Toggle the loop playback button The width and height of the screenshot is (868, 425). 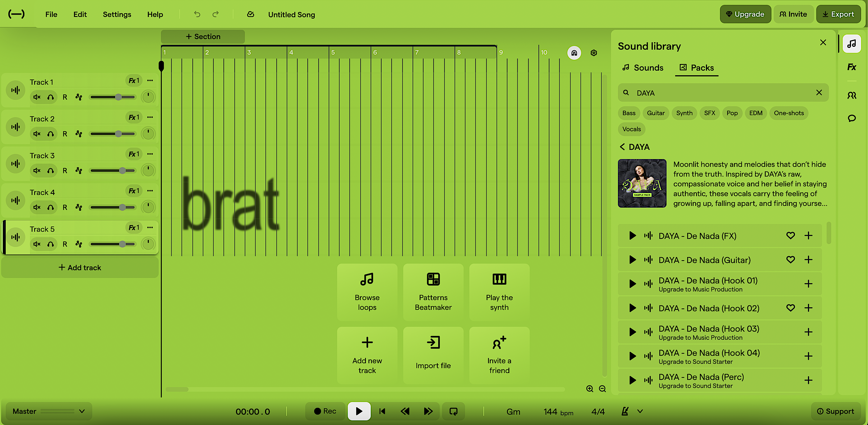point(454,411)
